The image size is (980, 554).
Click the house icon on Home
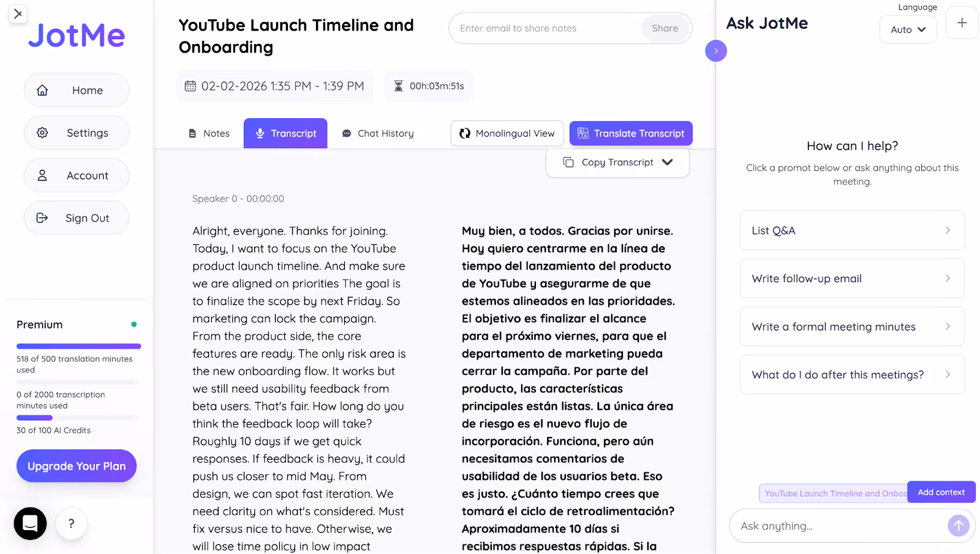(42, 90)
